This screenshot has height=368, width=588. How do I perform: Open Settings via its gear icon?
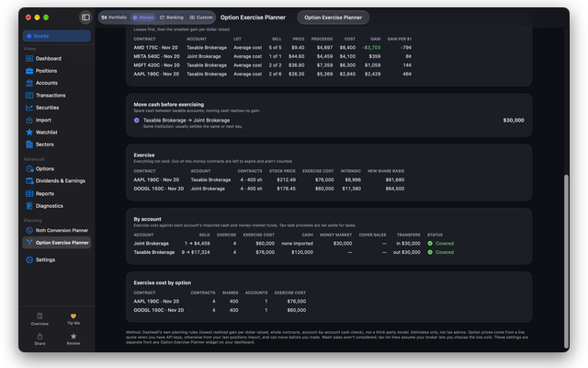29,259
